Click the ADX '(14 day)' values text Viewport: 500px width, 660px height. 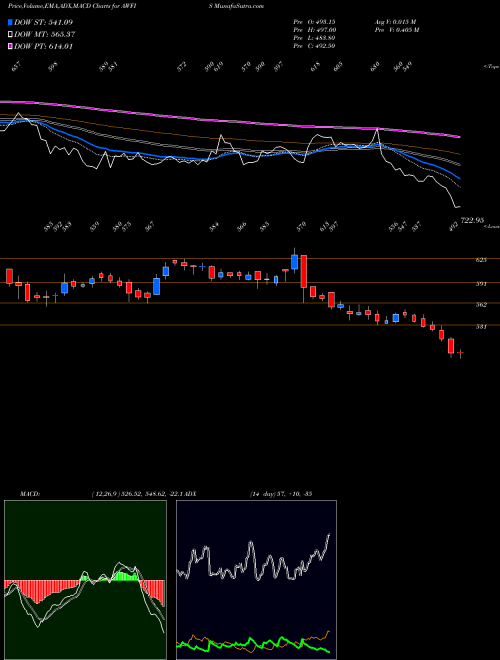click(281, 493)
